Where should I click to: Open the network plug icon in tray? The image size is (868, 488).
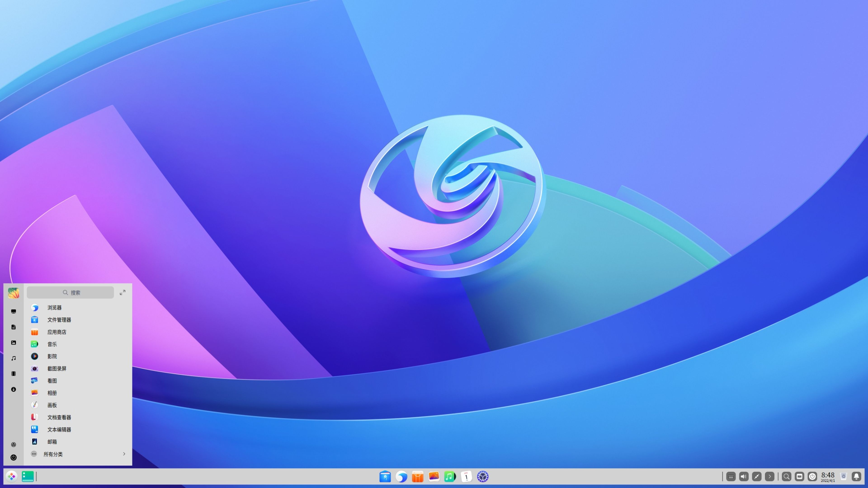pos(757,476)
